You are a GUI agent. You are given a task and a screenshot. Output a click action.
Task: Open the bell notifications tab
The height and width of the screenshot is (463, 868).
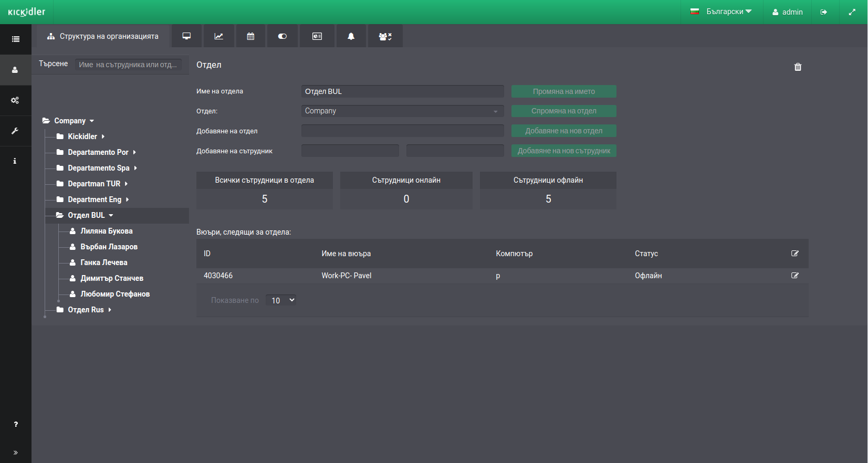pyautogui.click(x=351, y=36)
